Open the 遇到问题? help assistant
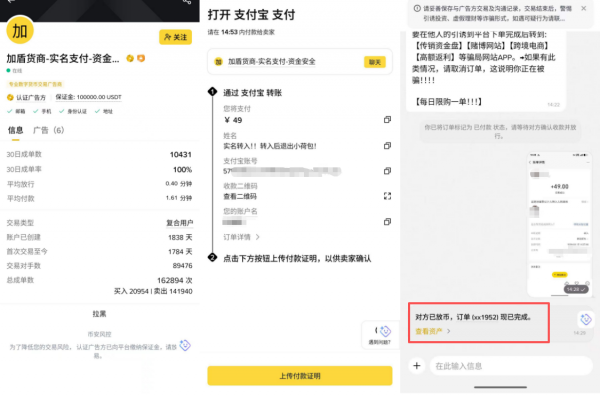 pyautogui.click(x=380, y=335)
